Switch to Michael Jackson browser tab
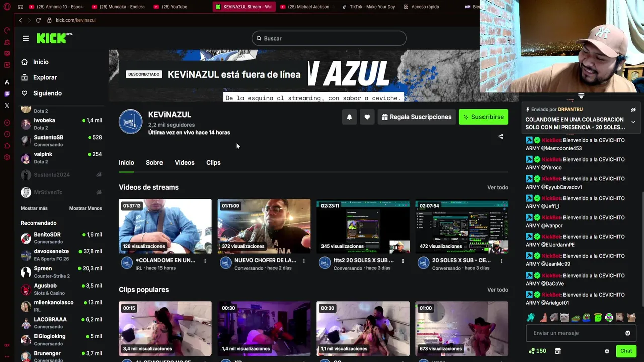The height and width of the screenshot is (362, 644). tap(307, 7)
